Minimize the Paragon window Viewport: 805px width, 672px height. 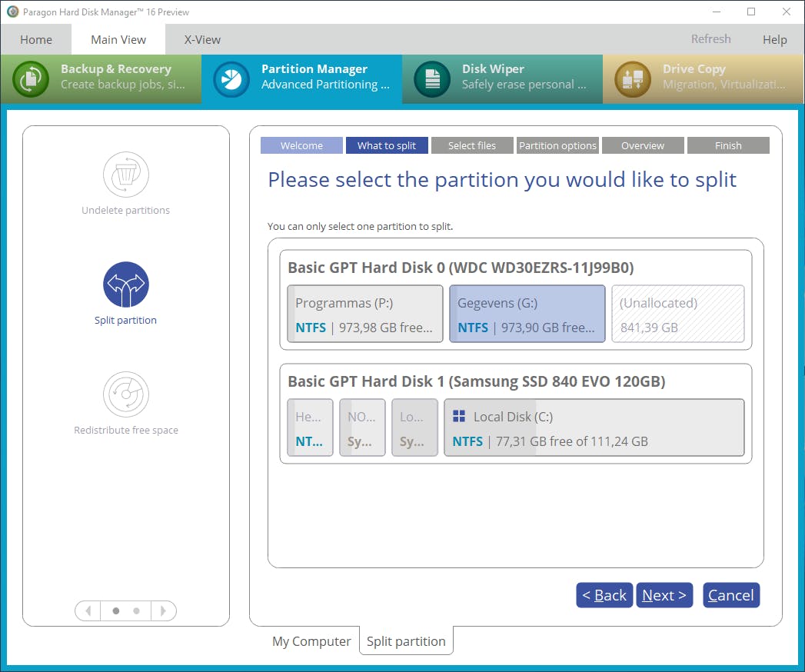coord(717,12)
